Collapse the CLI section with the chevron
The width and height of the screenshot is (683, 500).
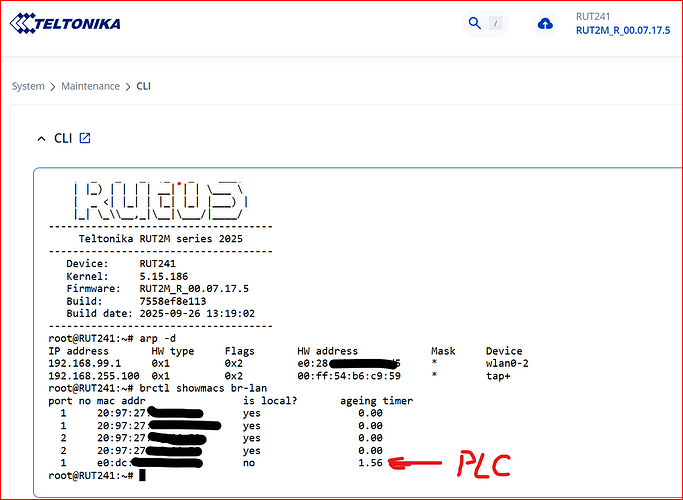pyautogui.click(x=41, y=138)
